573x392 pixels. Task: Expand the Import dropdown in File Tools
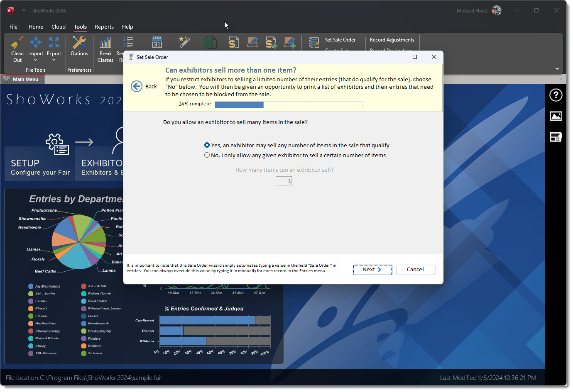[x=36, y=60]
